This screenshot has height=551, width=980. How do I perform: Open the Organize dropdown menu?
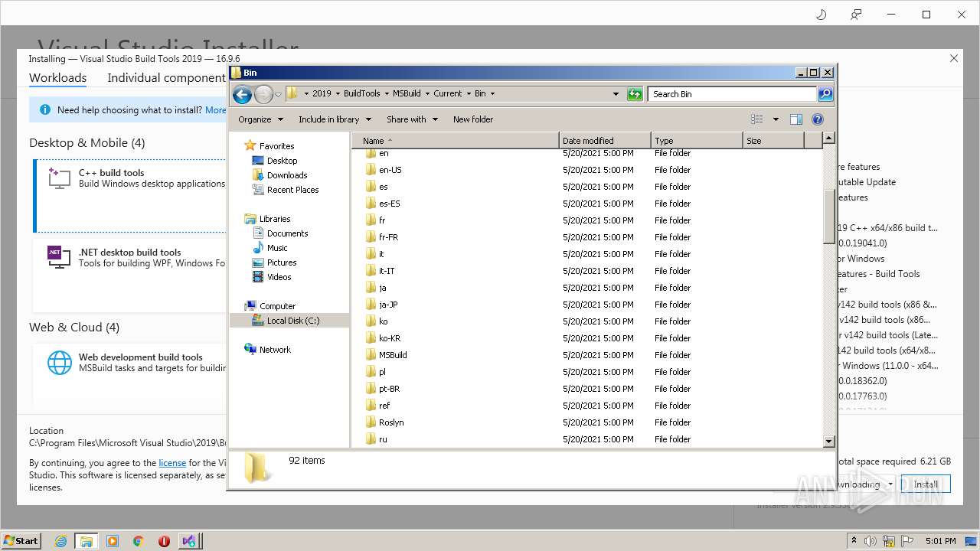click(x=260, y=119)
